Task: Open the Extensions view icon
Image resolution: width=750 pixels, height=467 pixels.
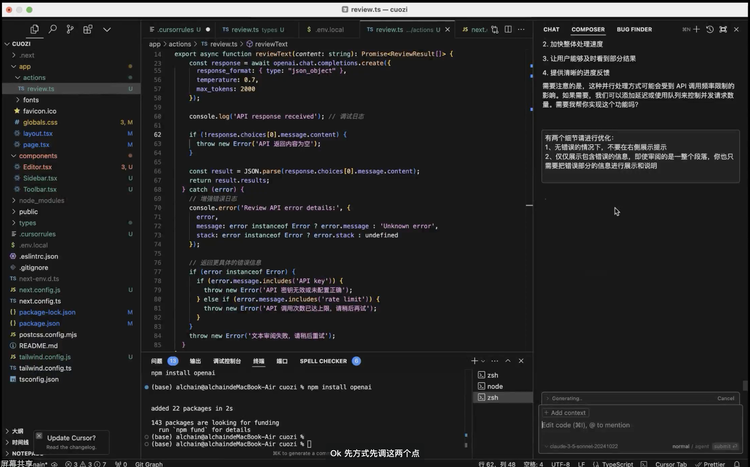Action: (89, 30)
